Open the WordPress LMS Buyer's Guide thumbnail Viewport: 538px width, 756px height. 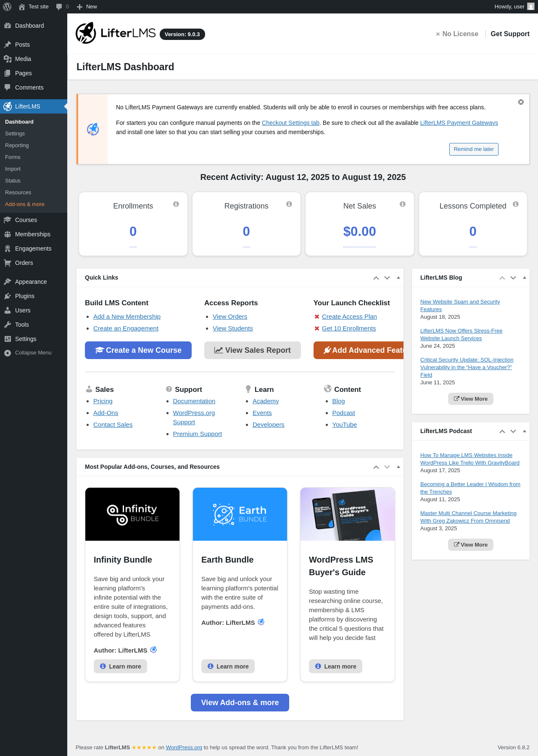coord(348,514)
